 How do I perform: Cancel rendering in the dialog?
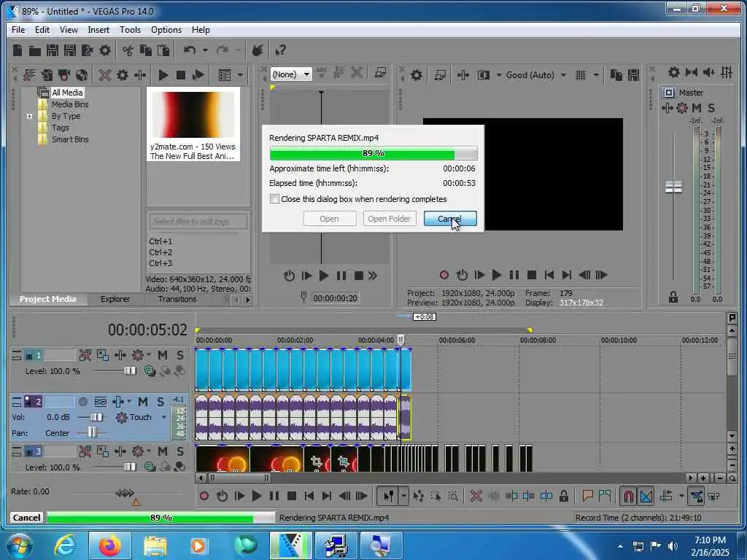tap(450, 219)
